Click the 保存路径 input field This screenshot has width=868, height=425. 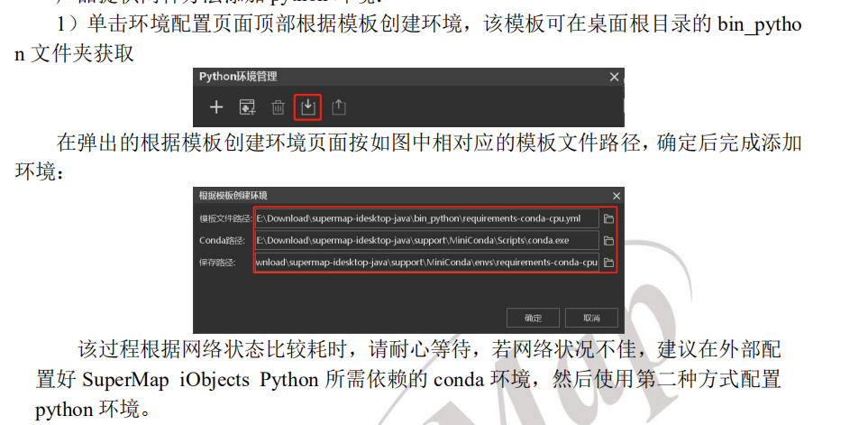click(x=427, y=262)
